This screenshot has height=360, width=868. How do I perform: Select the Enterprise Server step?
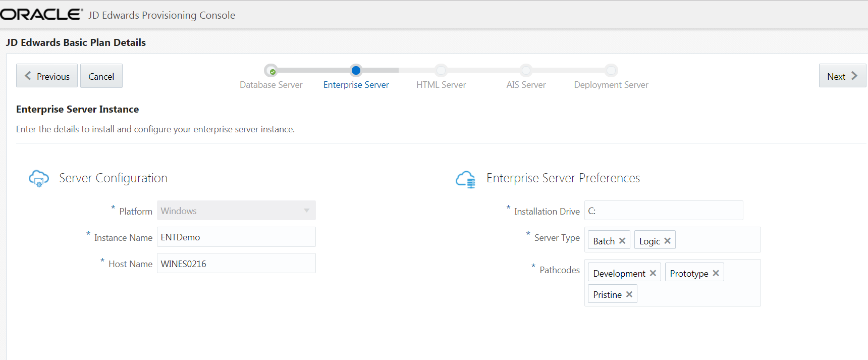pyautogui.click(x=356, y=85)
